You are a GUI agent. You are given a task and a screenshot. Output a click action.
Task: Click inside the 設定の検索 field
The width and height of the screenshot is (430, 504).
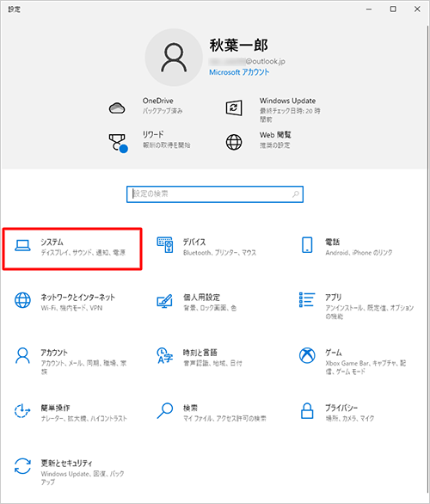click(215, 194)
